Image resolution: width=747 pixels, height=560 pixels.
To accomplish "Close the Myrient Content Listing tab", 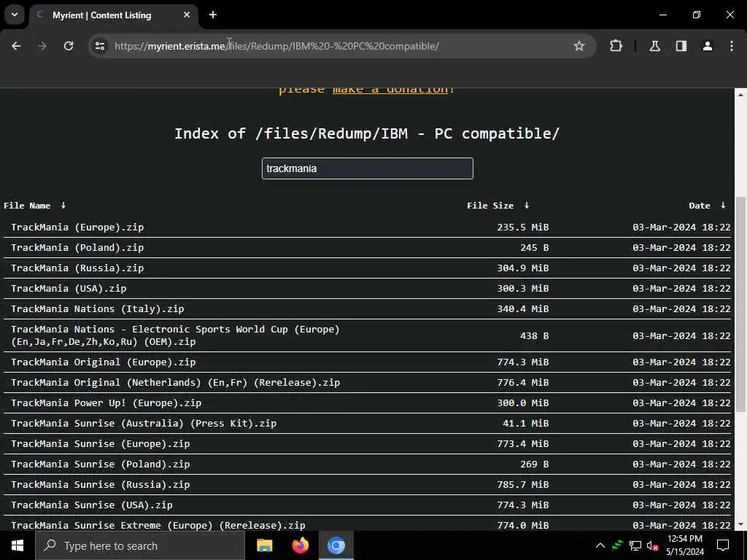I will click(187, 15).
